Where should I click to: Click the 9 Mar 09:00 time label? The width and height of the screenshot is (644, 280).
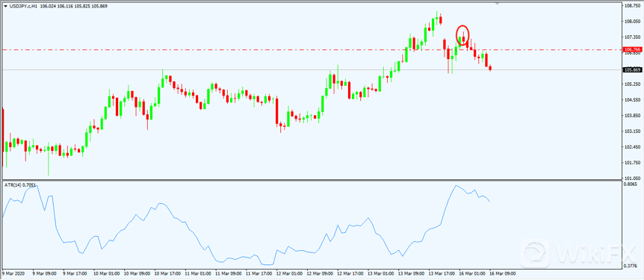[x=44, y=273]
